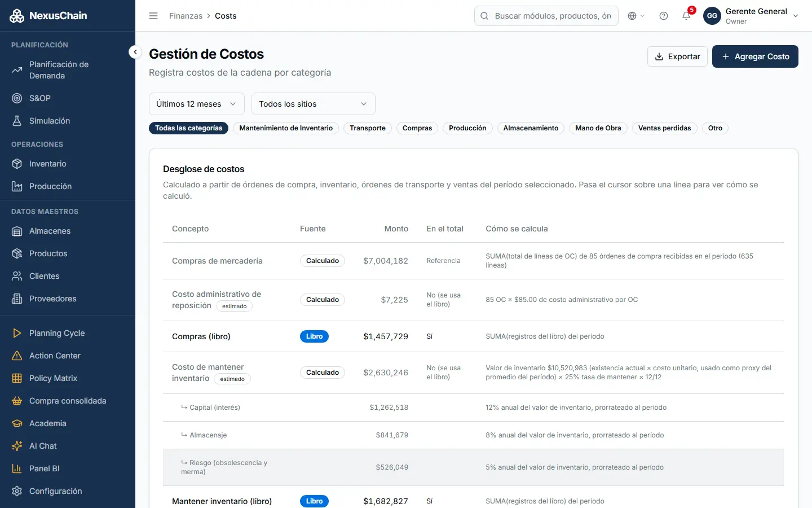Open the Todos los sitios dropdown
The height and width of the screenshot is (508, 812).
(314, 104)
